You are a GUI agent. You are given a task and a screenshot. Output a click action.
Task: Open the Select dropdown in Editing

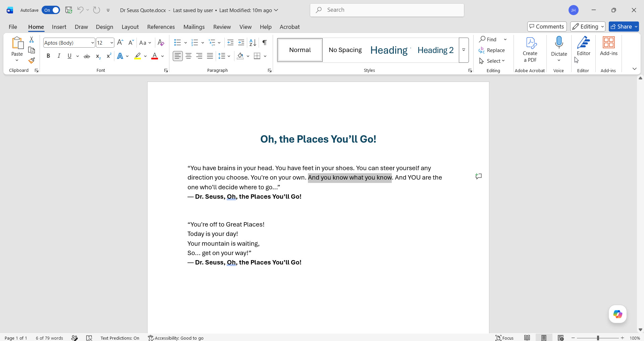[492, 61]
